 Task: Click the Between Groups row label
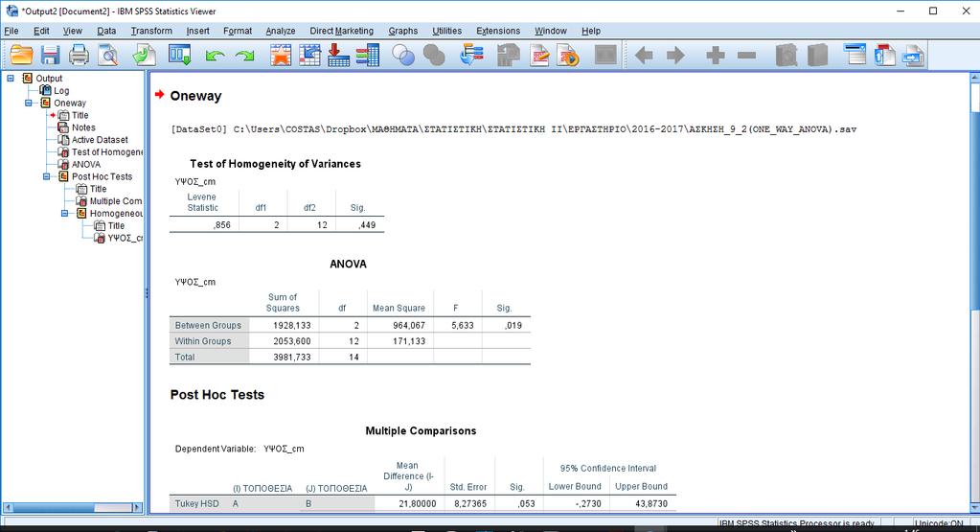click(x=210, y=325)
